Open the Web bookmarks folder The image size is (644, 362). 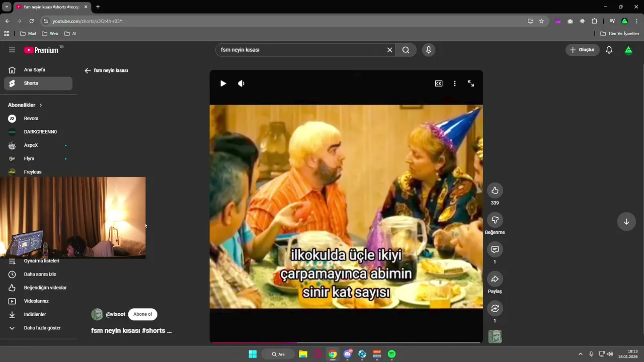pyautogui.click(x=50, y=34)
